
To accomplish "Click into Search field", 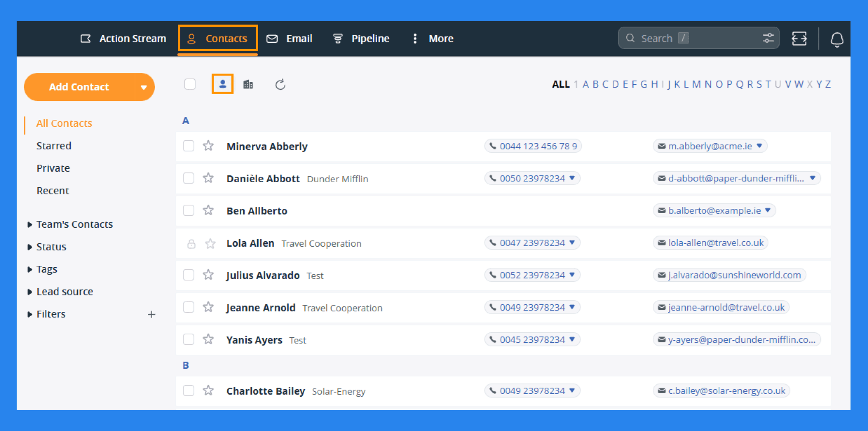I will coord(698,38).
